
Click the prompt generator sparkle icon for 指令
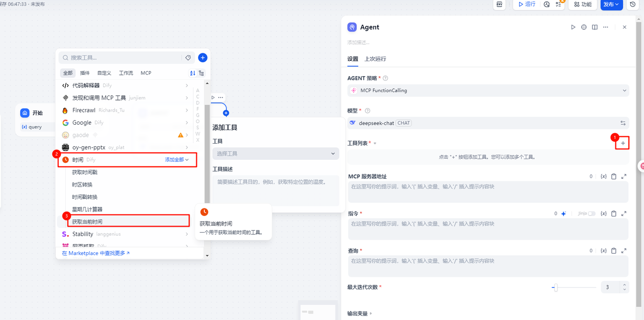point(563,214)
